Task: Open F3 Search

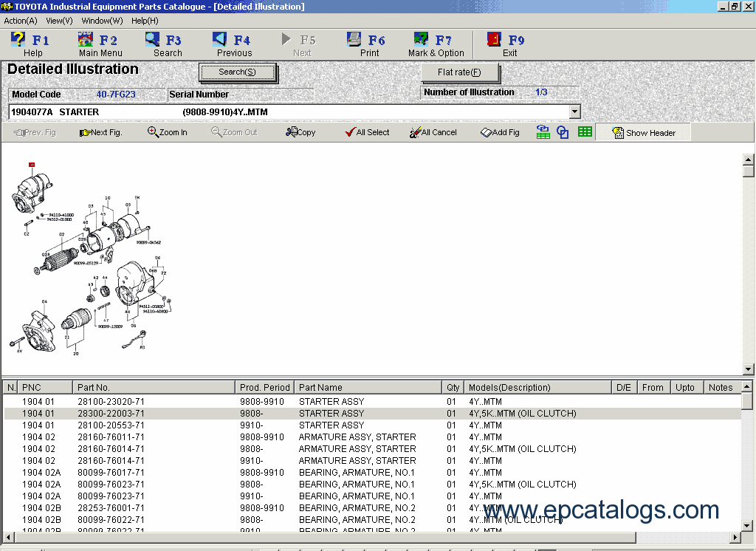Action: [x=166, y=44]
